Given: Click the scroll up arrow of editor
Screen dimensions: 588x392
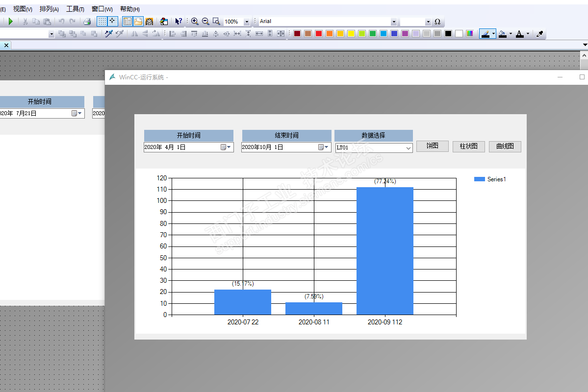Looking at the screenshot, I should pyautogui.click(x=584, y=55).
